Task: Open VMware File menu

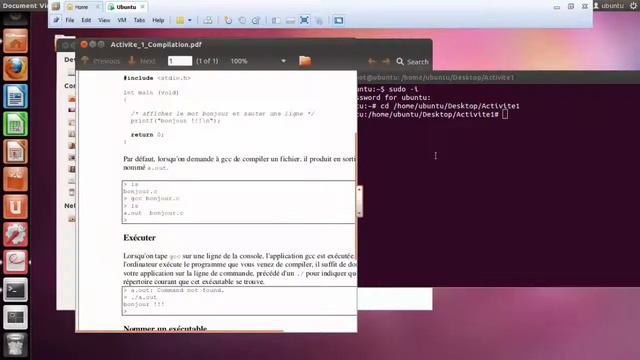Action: pos(70,20)
